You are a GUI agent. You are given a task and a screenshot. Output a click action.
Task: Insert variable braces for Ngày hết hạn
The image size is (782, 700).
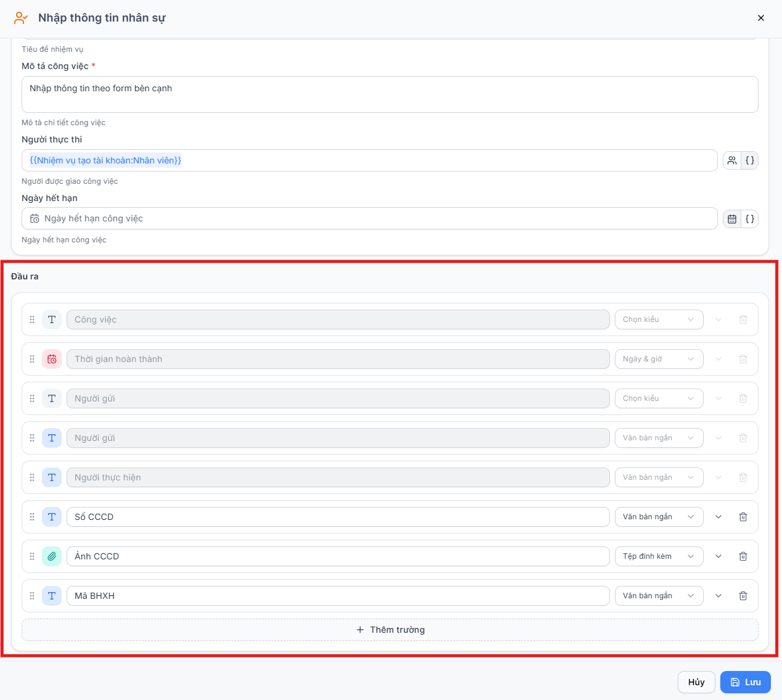750,219
